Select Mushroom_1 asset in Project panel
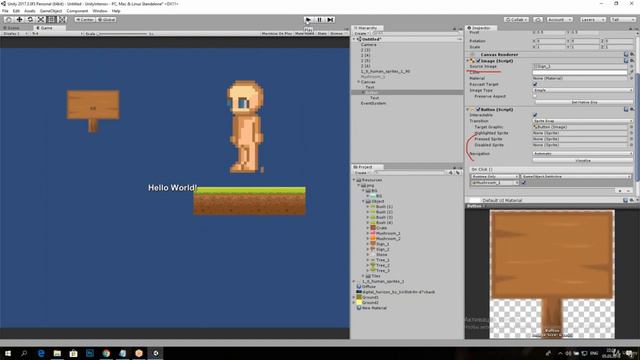Screen dimensions: 640x360 click(388, 233)
